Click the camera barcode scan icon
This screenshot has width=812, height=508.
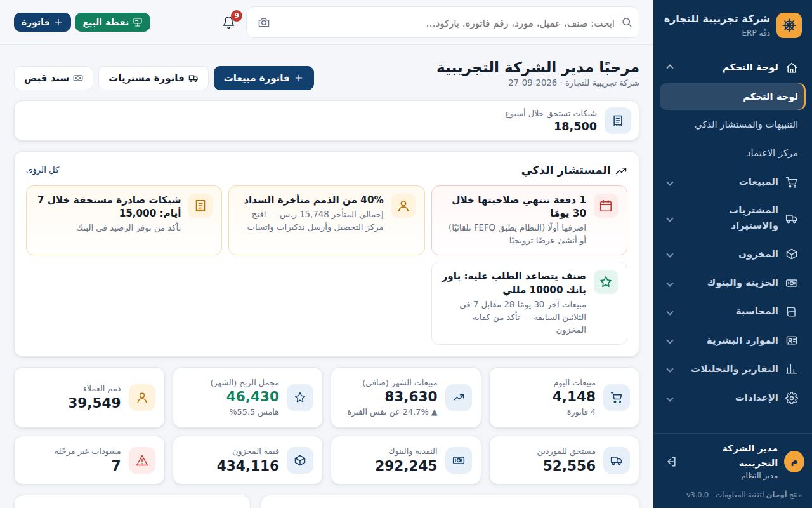click(x=264, y=23)
